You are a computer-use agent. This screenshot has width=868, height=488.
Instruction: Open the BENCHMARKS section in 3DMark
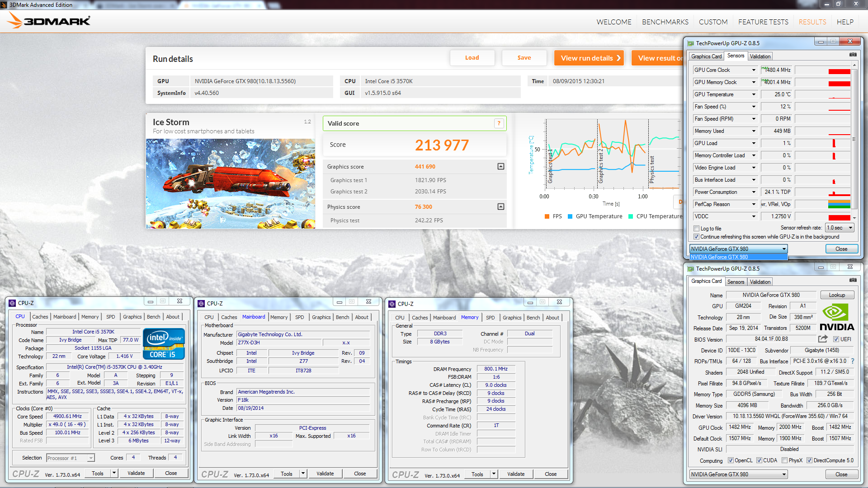[665, 22]
